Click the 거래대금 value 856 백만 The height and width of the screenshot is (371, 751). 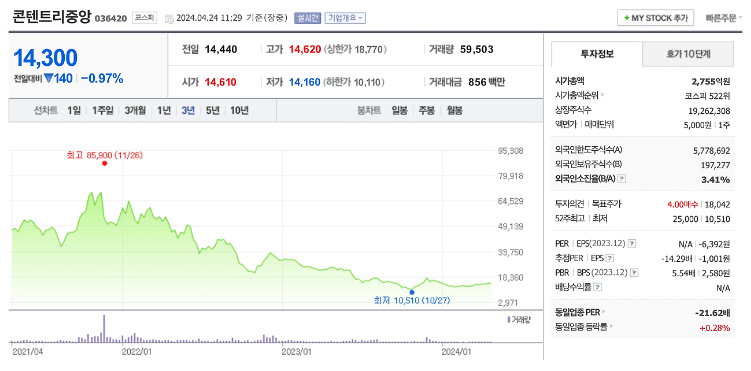487,82
